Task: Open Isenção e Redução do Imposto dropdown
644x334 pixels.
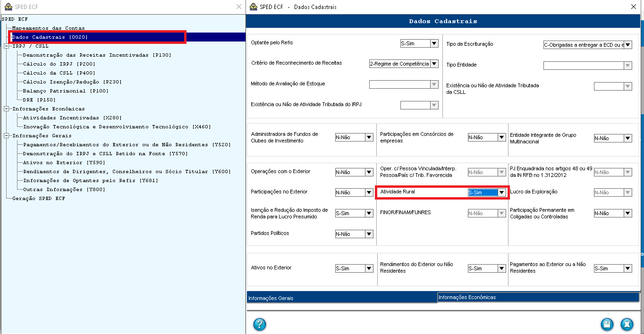Action: point(369,213)
